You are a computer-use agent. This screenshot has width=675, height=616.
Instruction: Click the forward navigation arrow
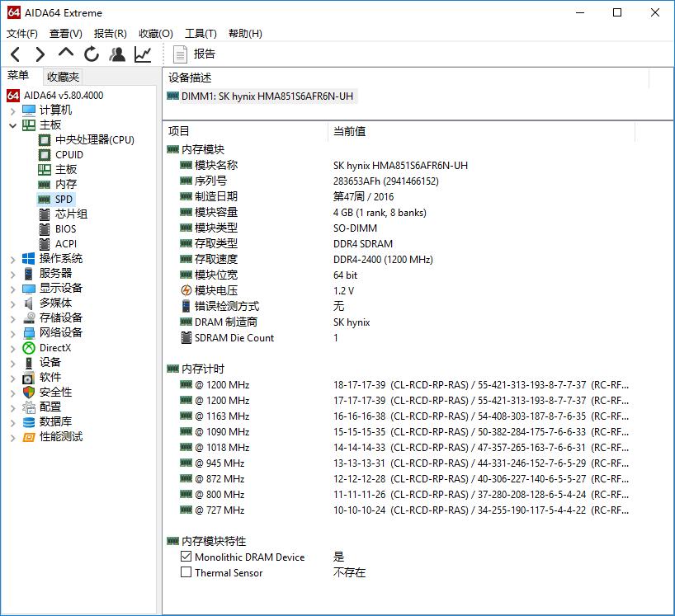click(x=40, y=54)
